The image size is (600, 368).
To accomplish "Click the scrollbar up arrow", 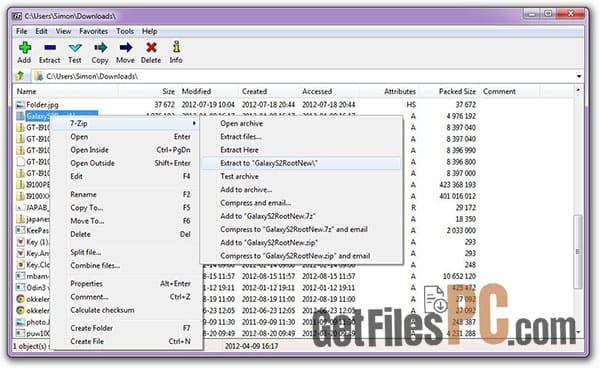I will (578, 91).
